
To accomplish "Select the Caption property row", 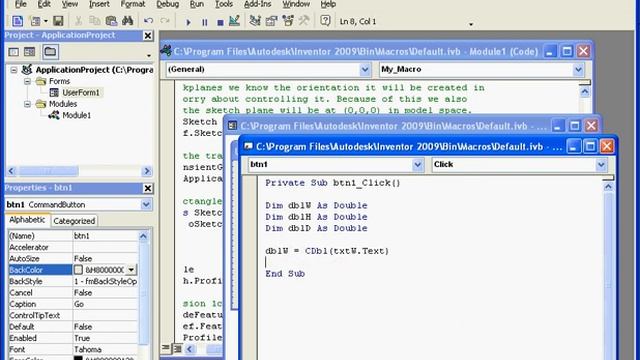I will (x=73, y=304).
